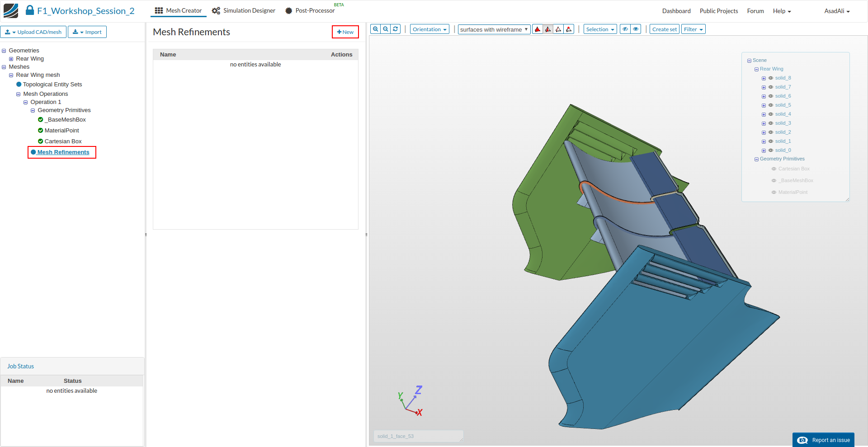
Task: Select the face pick mode pyramid icon
Action: click(548, 29)
